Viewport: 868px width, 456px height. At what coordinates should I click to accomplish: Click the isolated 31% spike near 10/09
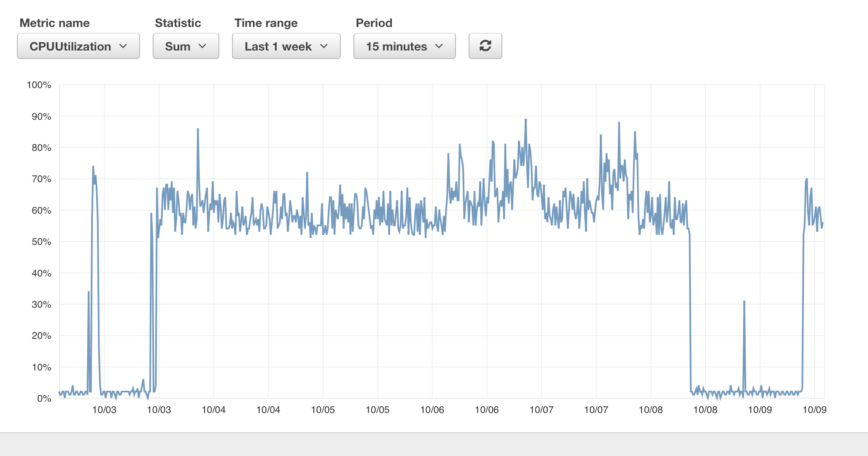(744, 302)
